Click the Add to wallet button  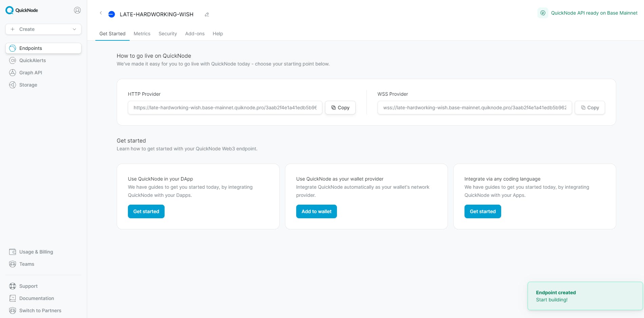pos(317,211)
